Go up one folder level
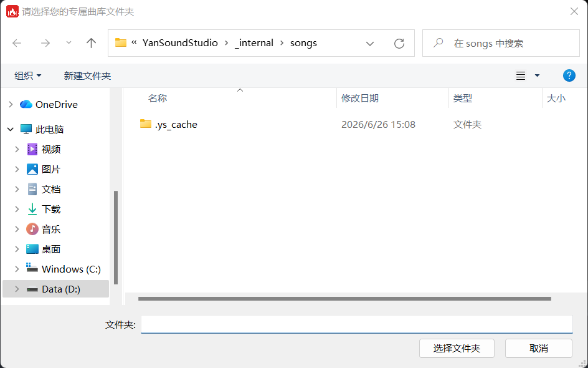Viewport: 588px width, 368px height. point(91,43)
